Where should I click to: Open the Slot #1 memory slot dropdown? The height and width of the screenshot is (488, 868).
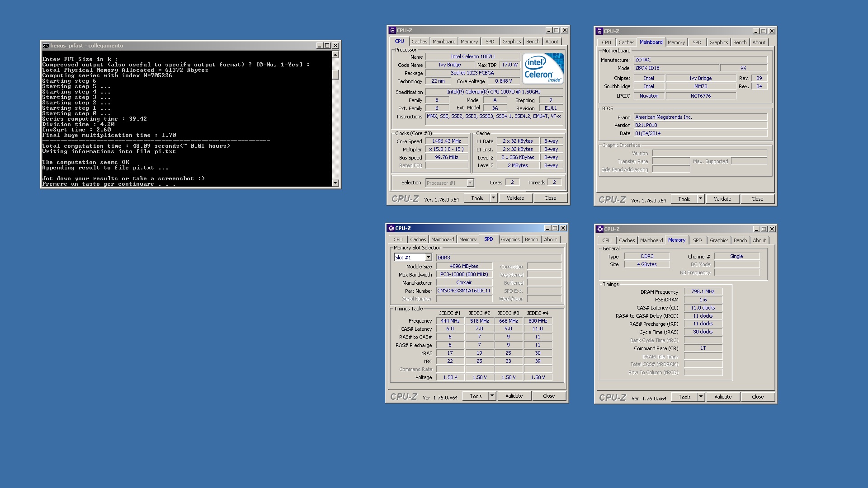point(428,258)
